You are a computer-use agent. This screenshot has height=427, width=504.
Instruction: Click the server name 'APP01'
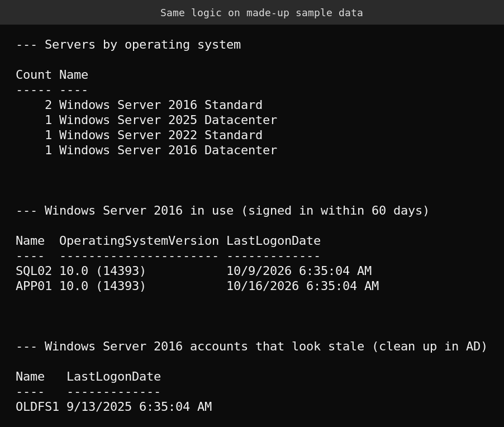pyautogui.click(x=34, y=286)
